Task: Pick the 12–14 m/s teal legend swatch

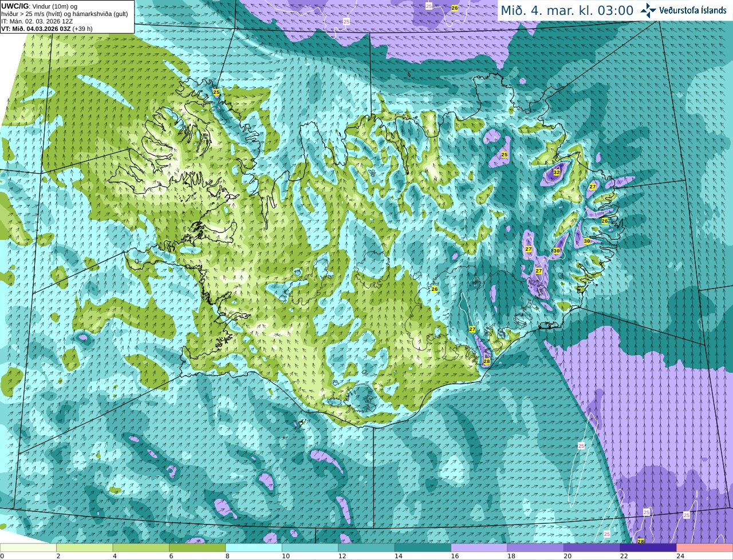Action: click(366, 548)
